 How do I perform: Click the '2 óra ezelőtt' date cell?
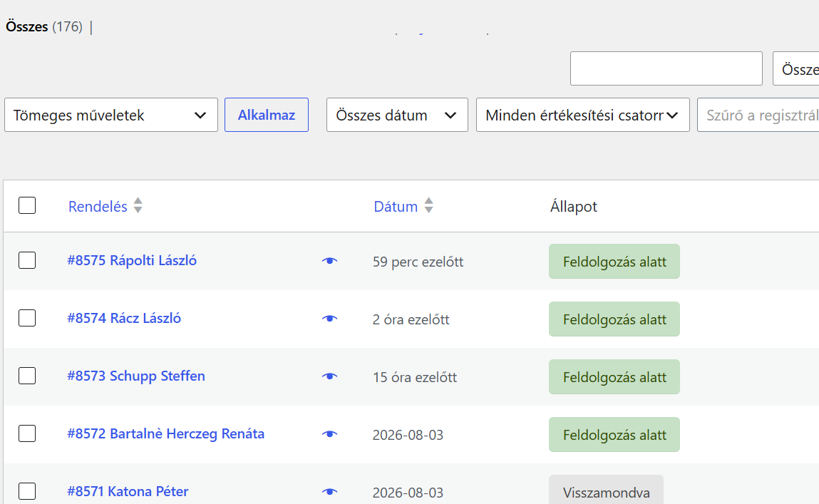[x=411, y=319]
